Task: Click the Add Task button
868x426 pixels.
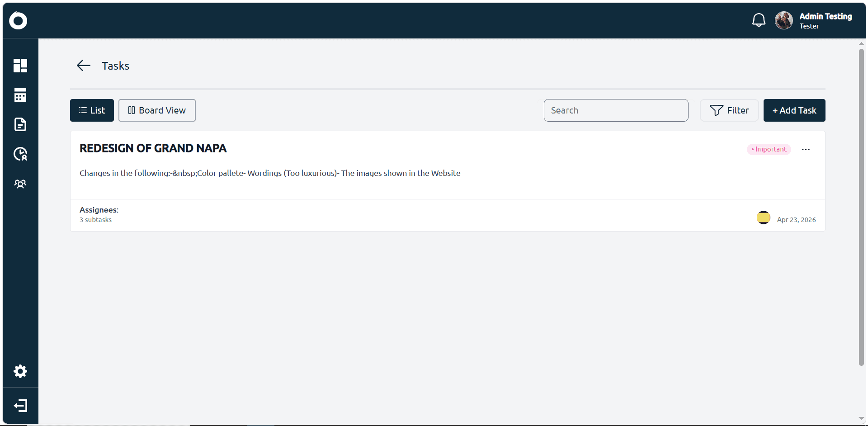Action: (794, 110)
